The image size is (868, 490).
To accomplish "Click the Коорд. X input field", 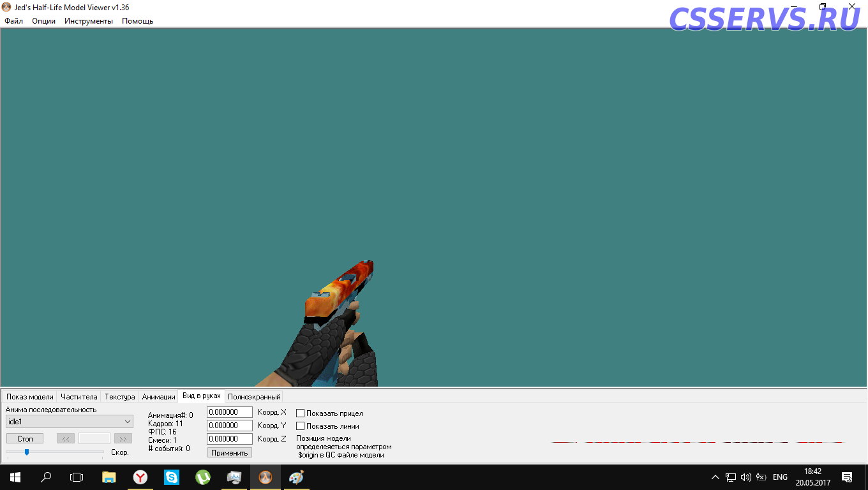I will pos(230,412).
